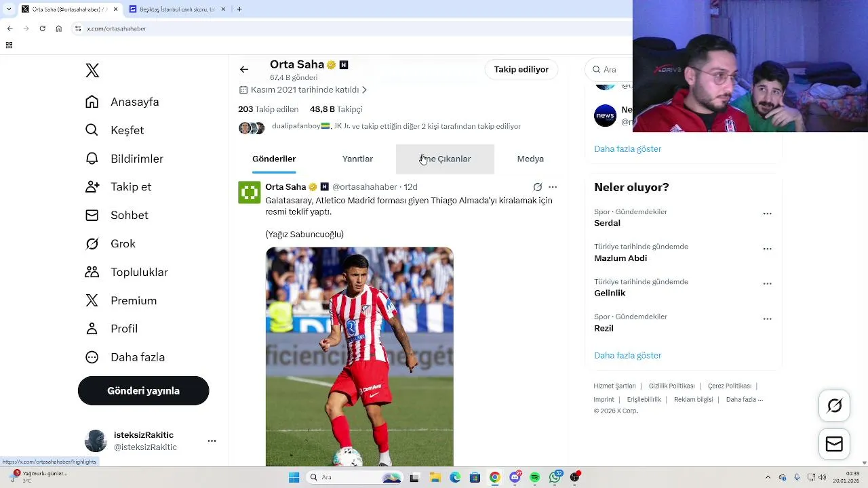The height and width of the screenshot is (488, 868).
Task: Click the X search box Ara
Action: tap(610, 69)
